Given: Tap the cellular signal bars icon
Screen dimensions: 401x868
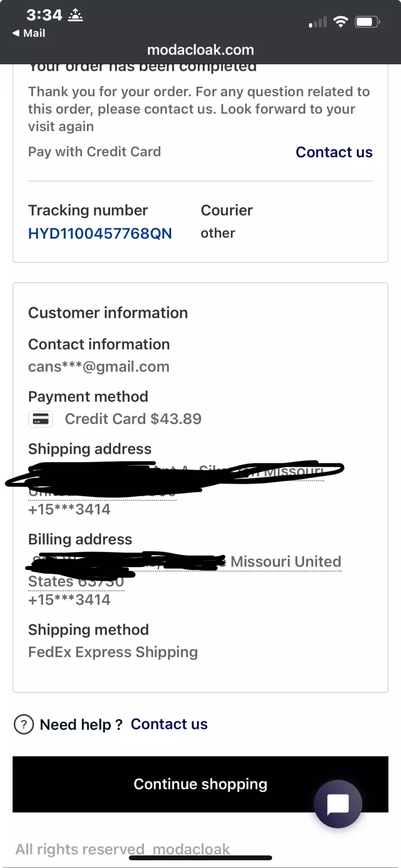Looking at the screenshot, I should click(x=318, y=22).
